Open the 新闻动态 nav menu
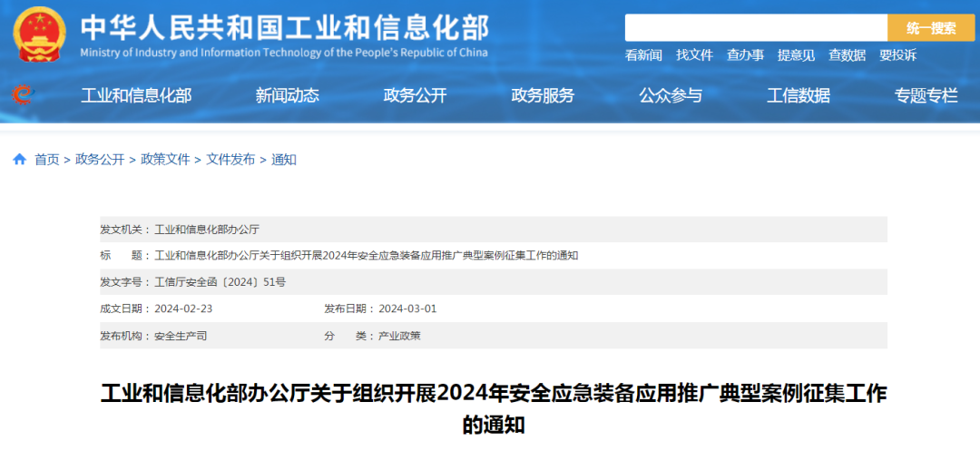980x451 pixels. pyautogui.click(x=288, y=95)
